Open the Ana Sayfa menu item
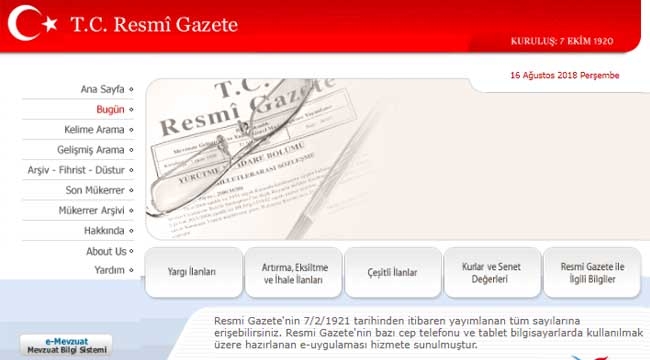This screenshot has width=650, height=360. 102,89
